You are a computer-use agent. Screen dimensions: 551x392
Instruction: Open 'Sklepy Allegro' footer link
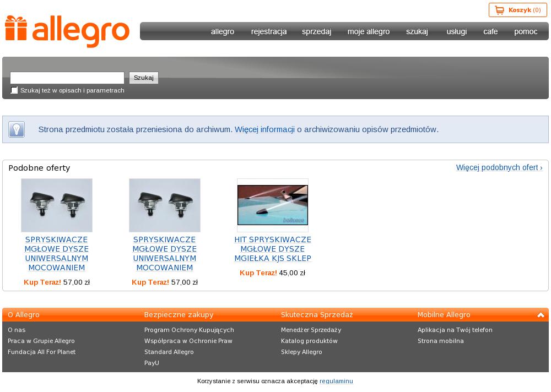tap(301, 352)
